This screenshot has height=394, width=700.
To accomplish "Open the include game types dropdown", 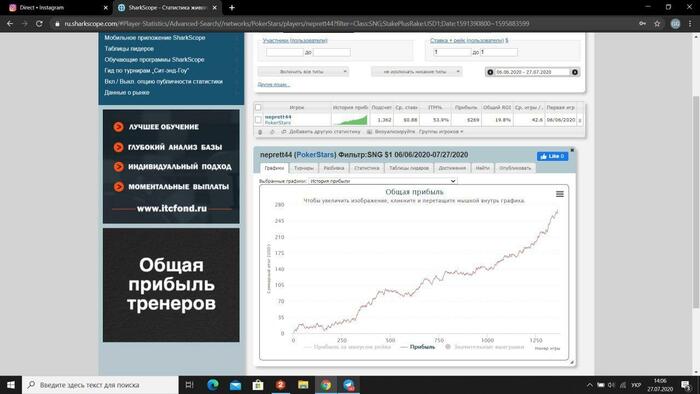I will pyautogui.click(x=304, y=71).
